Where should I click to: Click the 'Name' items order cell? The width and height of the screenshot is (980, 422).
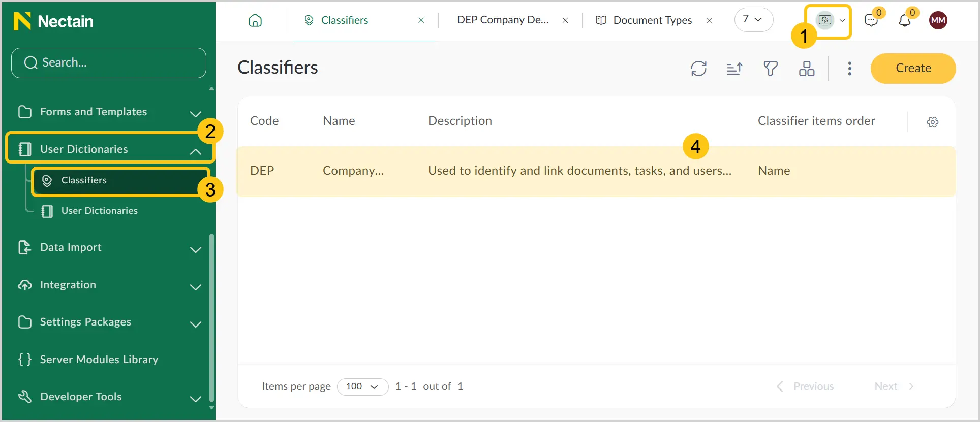pyautogui.click(x=774, y=171)
